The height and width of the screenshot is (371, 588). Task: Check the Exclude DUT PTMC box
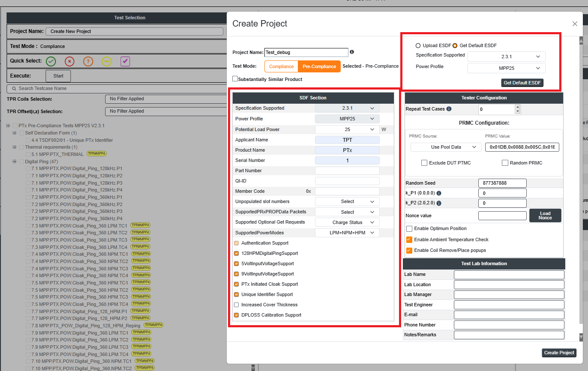[424, 163]
